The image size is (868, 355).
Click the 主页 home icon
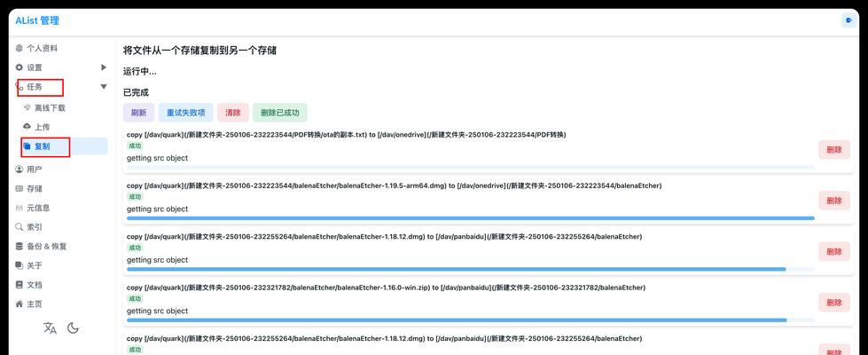pyautogui.click(x=20, y=304)
